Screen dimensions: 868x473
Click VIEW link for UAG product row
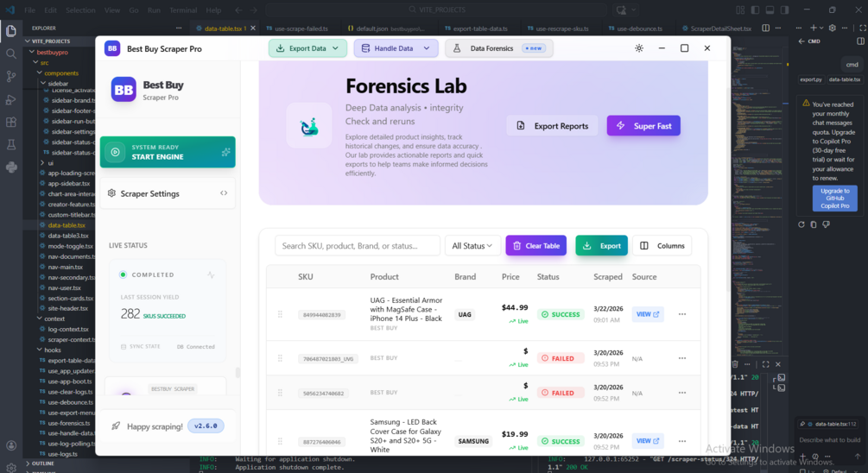648,314
